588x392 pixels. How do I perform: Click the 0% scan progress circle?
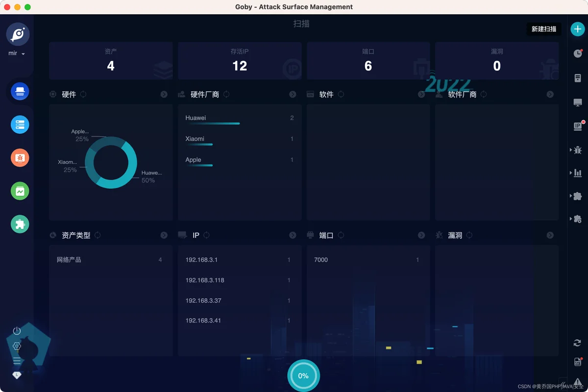click(x=303, y=376)
